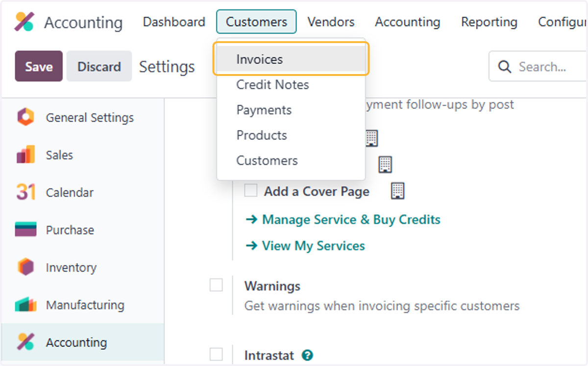Select the Accounting sidebar icon
The height and width of the screenshot is (366, 588).
click(25, 342)
